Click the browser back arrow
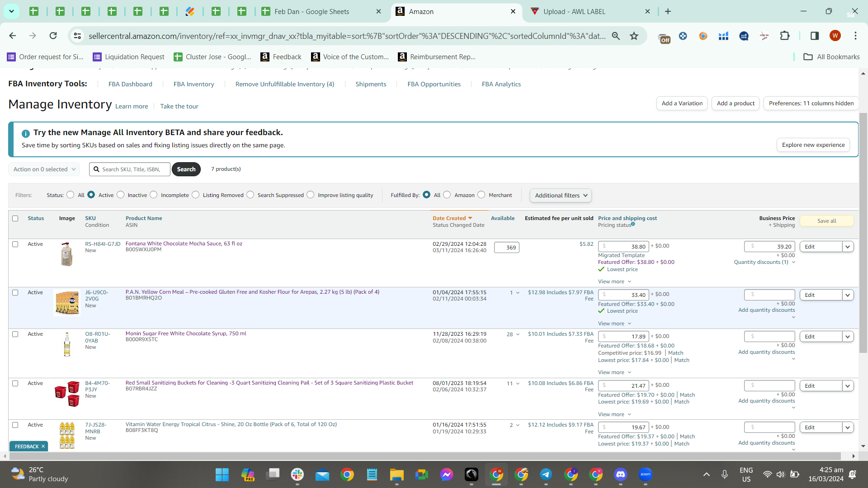Viewport: 868px width, 488px height. 13,36
